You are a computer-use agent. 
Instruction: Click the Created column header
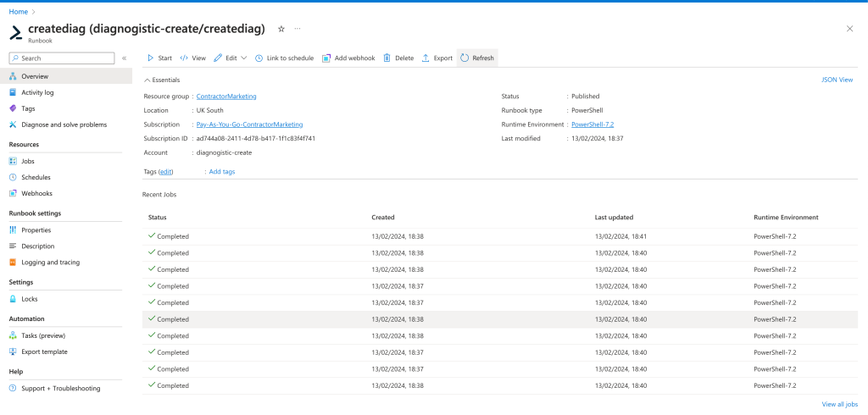(383, 218)
